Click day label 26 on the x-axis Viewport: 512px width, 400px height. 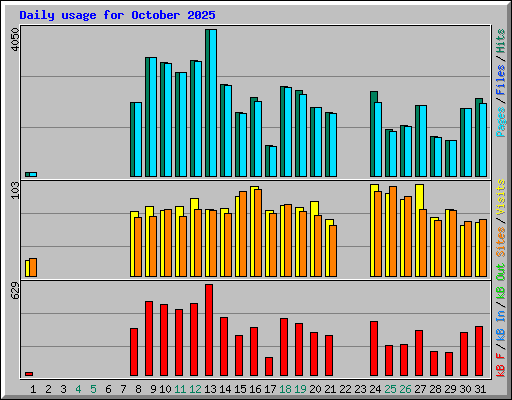[x=405, y=389]
